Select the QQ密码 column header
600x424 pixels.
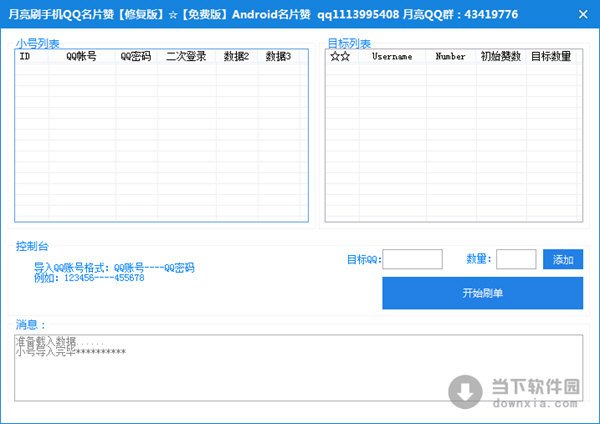pos(136,56)
